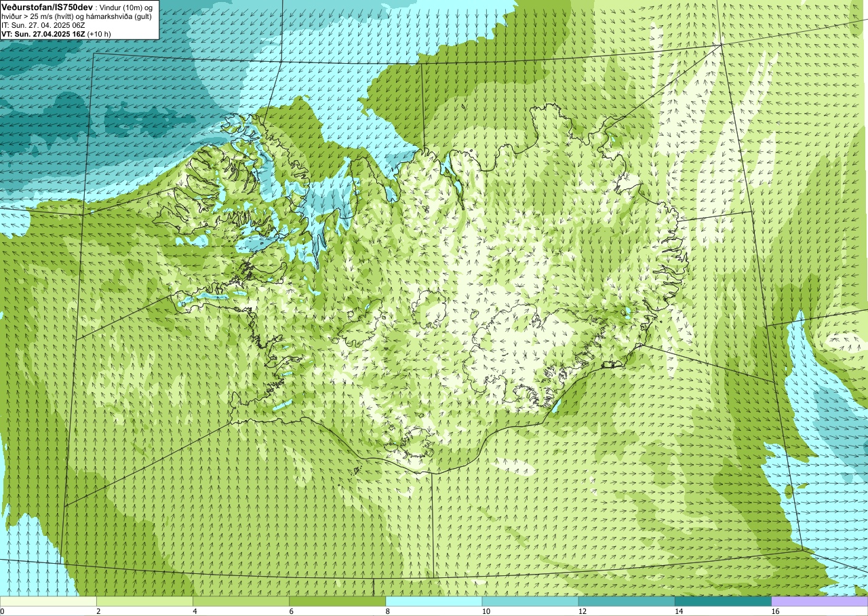Click the legend scale label "14"
The height and width of the screenshot is (616, 868).
(x=679, y=611)
